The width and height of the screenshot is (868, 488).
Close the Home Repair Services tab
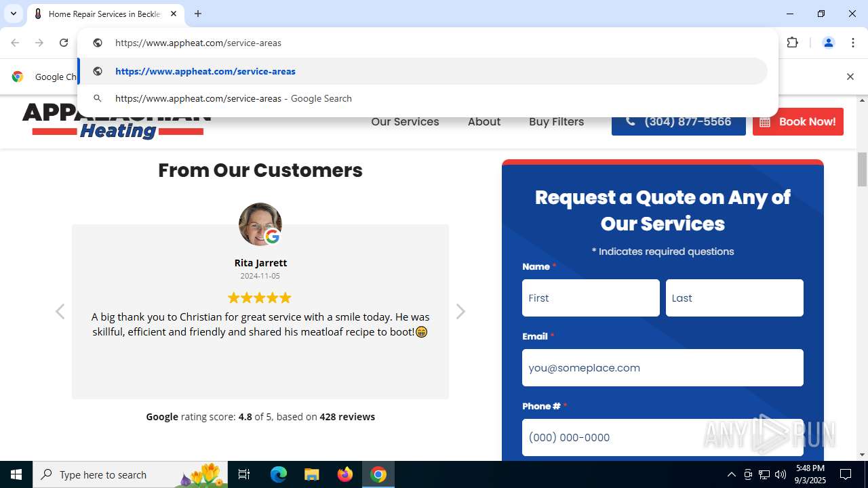[x=174, y=14]
